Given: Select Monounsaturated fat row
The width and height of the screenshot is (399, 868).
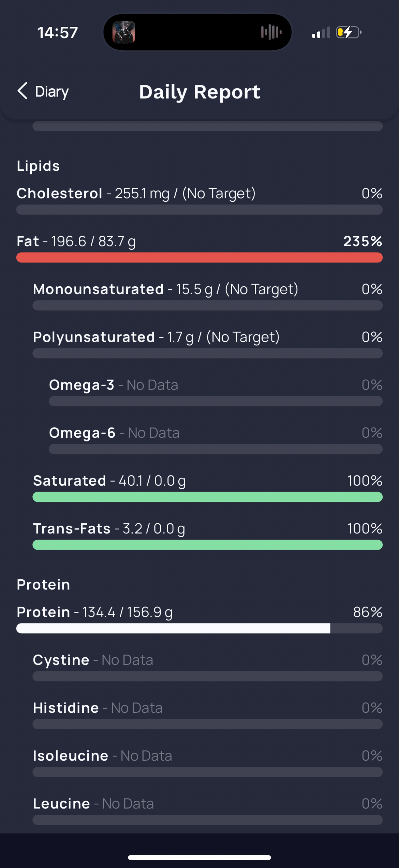Looking at the screenshot, I should pyautogui.click(x=207, y=296).
